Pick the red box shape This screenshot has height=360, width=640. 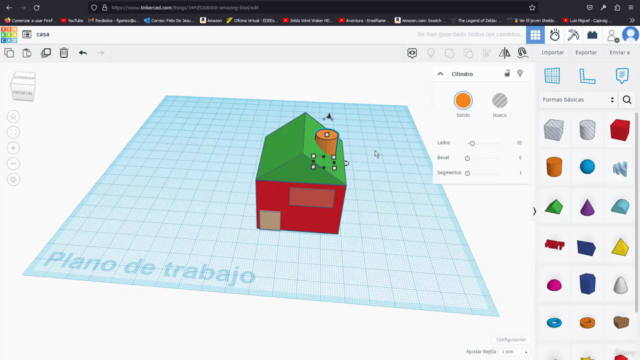coord(620,130)
